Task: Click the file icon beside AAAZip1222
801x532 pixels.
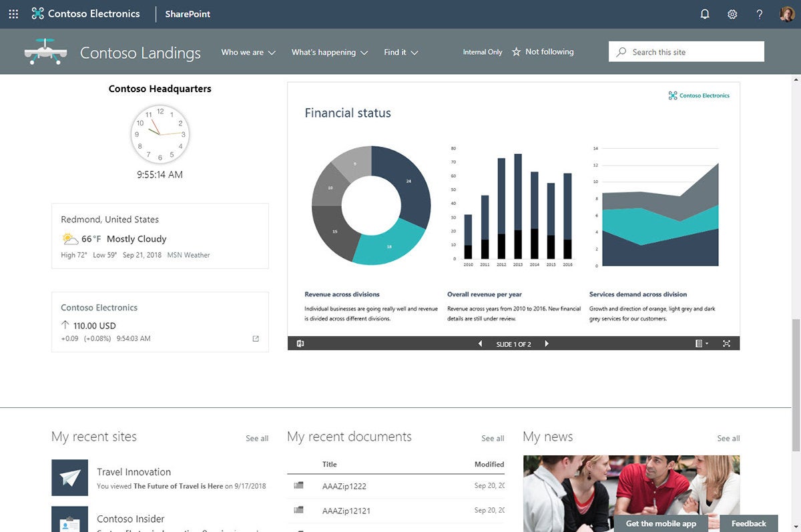Action: coord(298,485)
